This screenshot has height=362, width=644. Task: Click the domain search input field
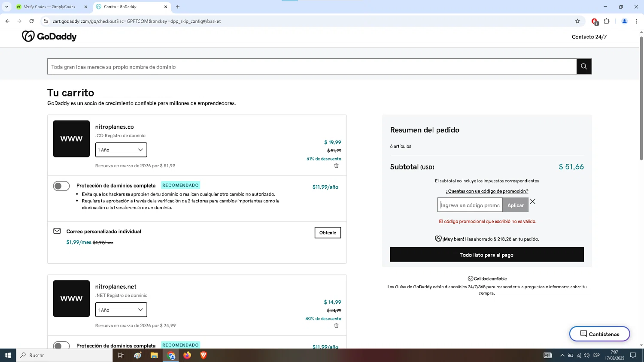pyautogui.click(x=312, y=66)
